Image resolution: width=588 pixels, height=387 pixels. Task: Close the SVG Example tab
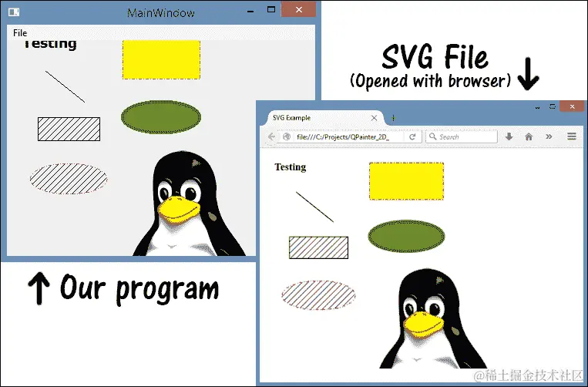(374, 118)
